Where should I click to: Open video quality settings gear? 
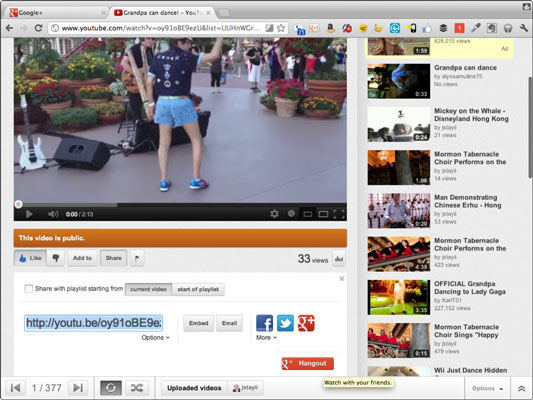(x=274, y=214)
